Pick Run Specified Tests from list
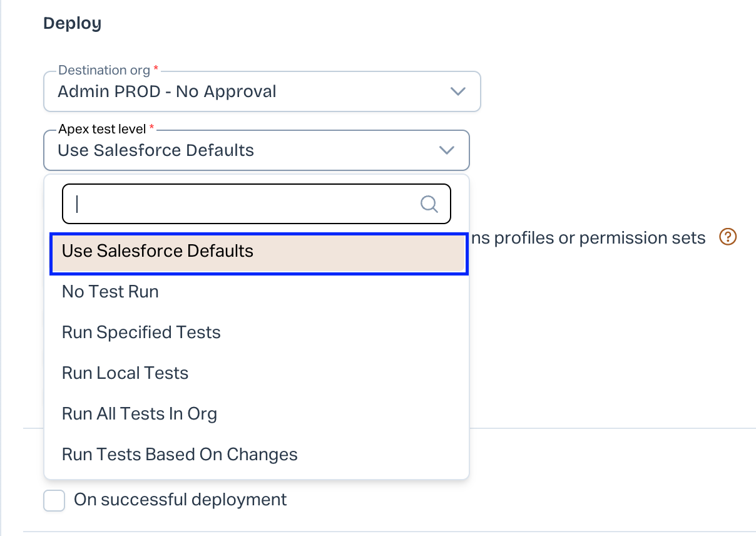 click(x=141, y=332)
